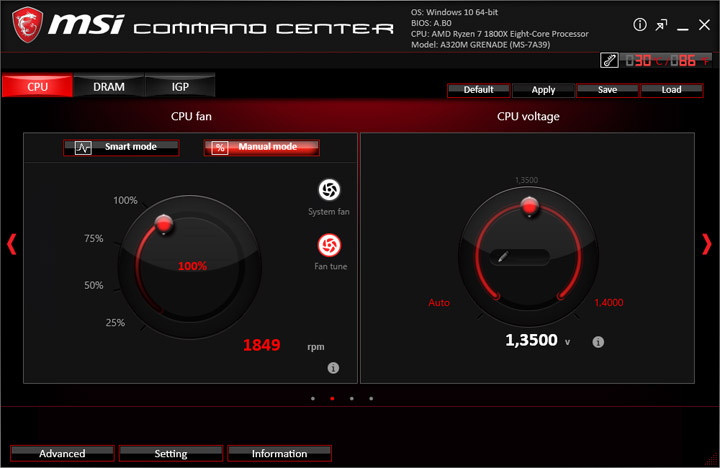This screenshot has width=720, height=468.
Task: Open the Advanced menu
Action: pyautogui.click(x=62, y=453)
